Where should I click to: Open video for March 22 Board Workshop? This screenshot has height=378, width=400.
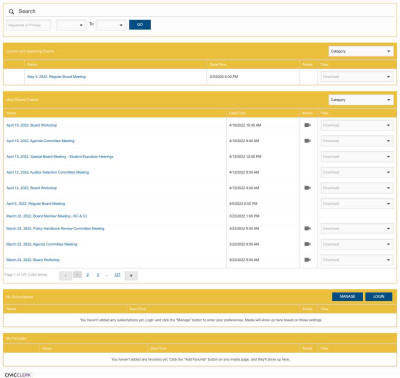click(x=307, y=260)
